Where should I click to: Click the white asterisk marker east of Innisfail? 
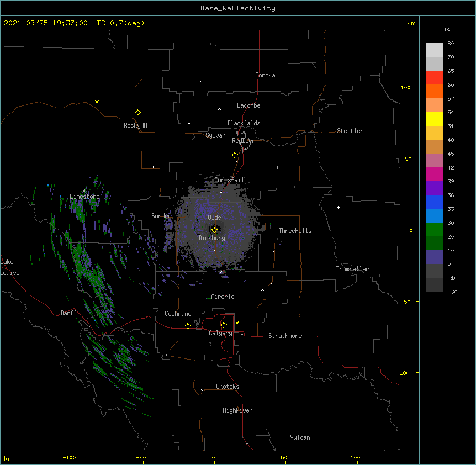(x=277, y=167)
